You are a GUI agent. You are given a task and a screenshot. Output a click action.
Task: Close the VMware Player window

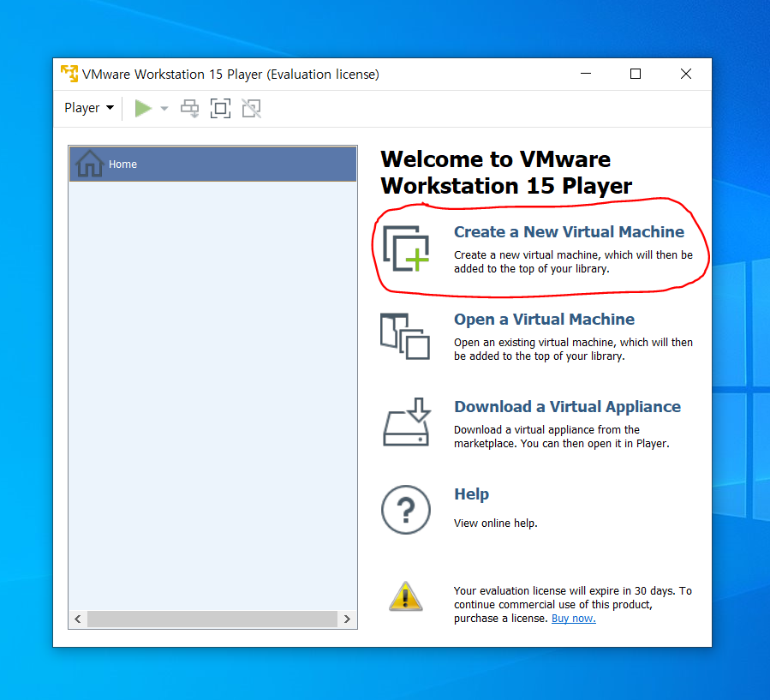pos(686,74)
